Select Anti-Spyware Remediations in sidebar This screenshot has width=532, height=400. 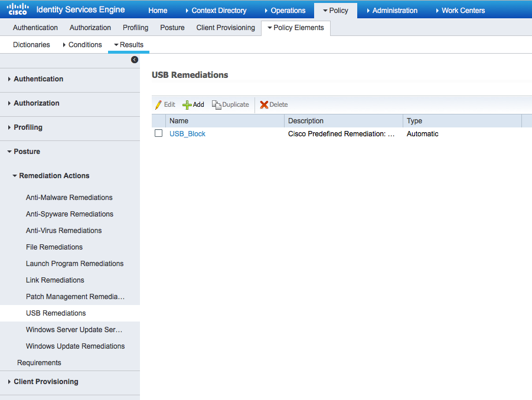(70, 214)
